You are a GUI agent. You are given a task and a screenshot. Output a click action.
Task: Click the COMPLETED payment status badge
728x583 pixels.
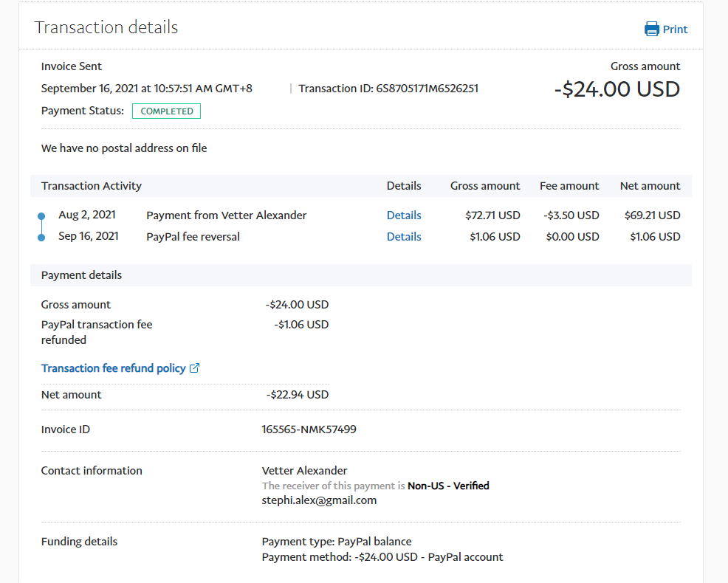[x=166, y=111]
